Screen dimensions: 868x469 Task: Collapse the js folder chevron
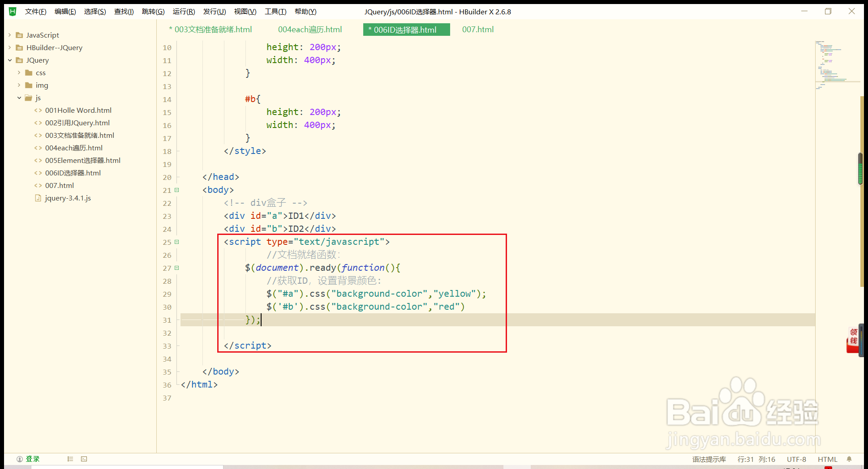[x=19, y=98]
